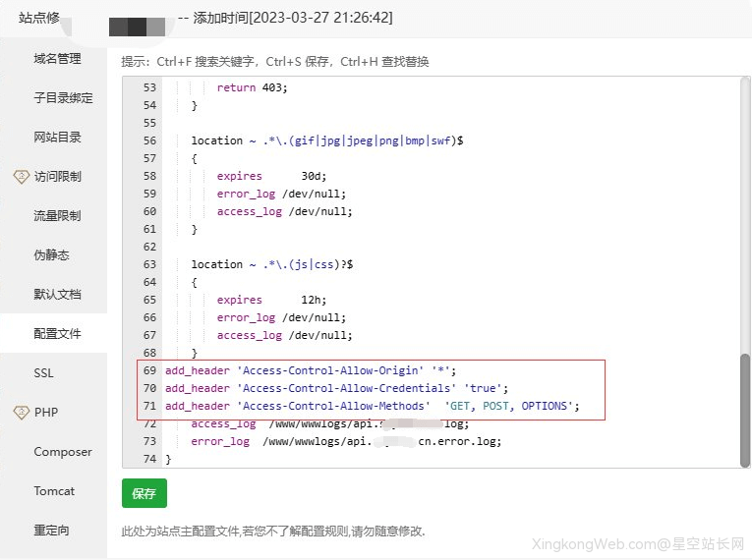Viewport: 752px width, 560px height.
Task: Click the error_log line on line 73
Action: click(346, 441)
